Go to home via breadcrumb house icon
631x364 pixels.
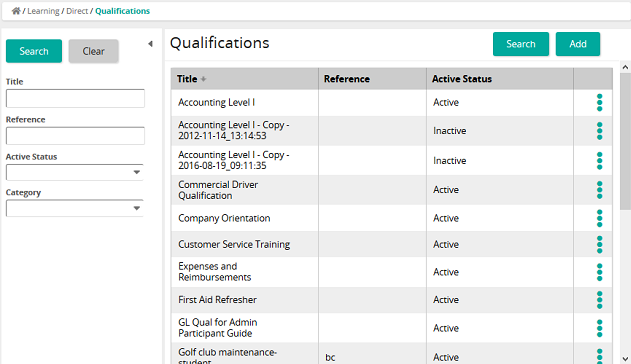tap(16, 11)
